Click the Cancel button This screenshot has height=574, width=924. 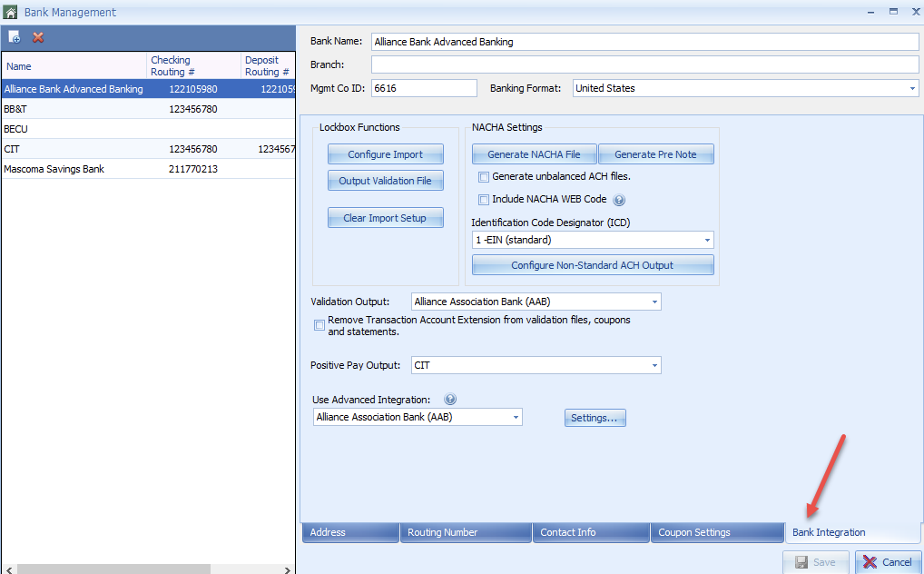[x=888, y=561]
